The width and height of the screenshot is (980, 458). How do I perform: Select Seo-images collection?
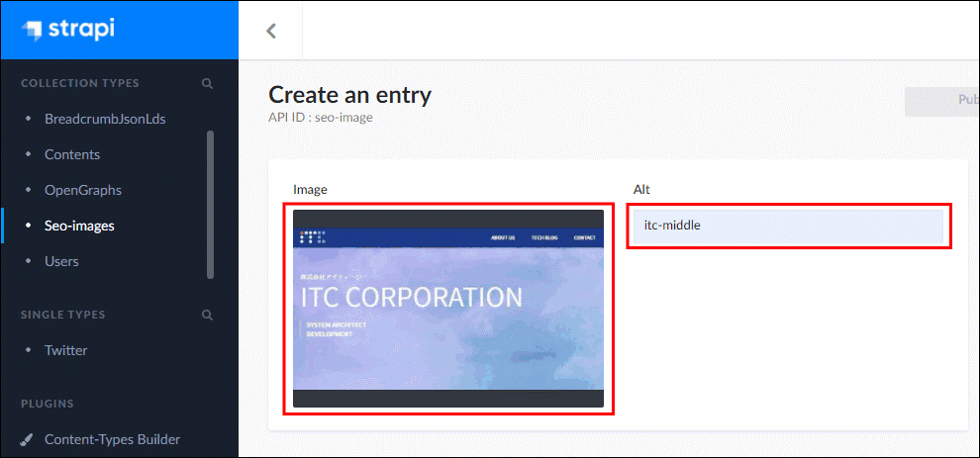point(79,226)
